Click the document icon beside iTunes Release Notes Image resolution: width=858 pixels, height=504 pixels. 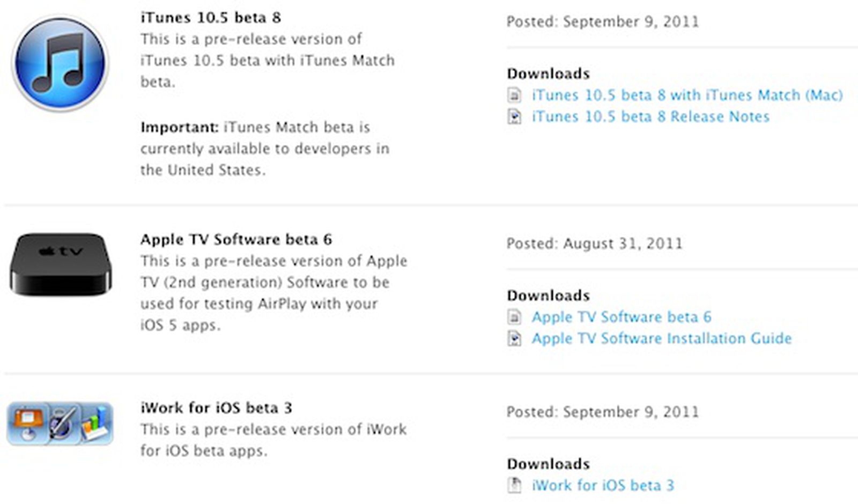tap(514, 117)
